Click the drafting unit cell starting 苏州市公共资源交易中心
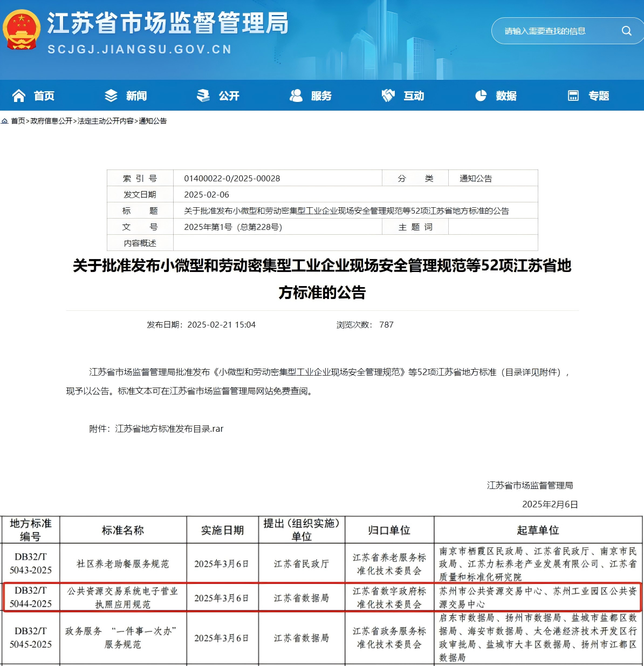Screen dimensions: 644x666 click(x=538, y=597)
